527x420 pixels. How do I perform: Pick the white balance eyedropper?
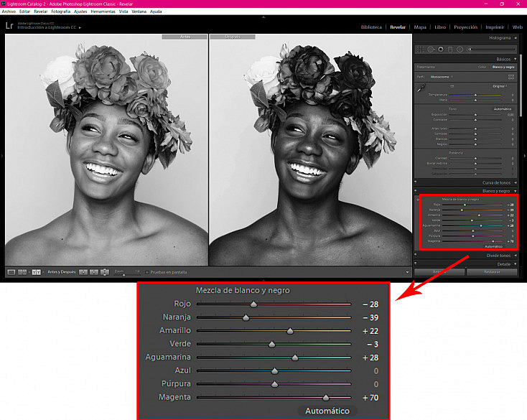[421, 88]
